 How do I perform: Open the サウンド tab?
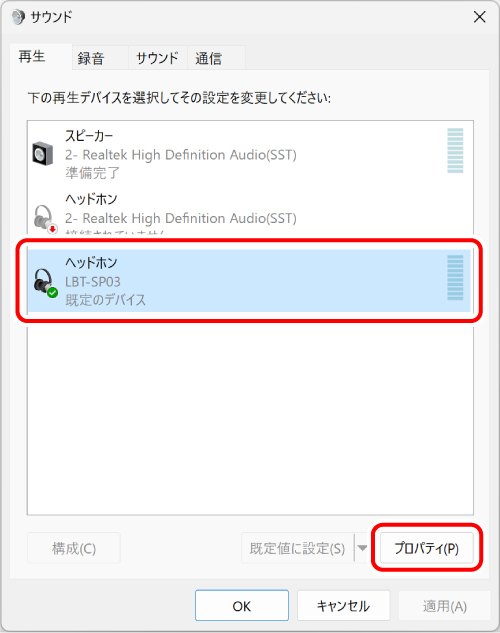pos(158,58)
